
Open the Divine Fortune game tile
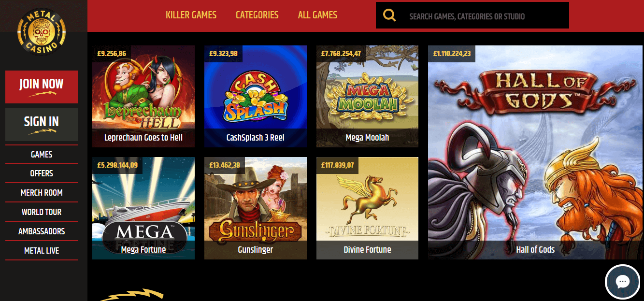(368, 208)
